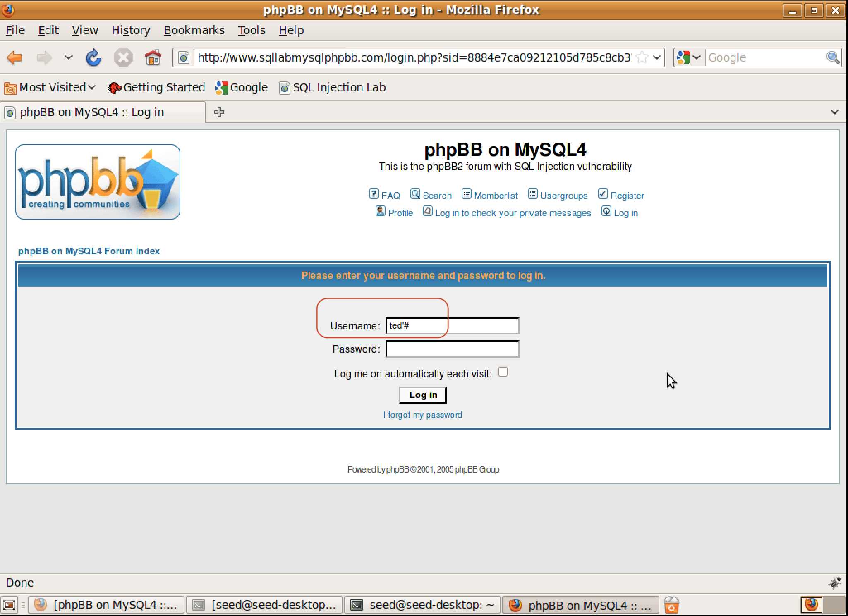Click the Show Desktop taskbar icon

[x=9, y=605]
